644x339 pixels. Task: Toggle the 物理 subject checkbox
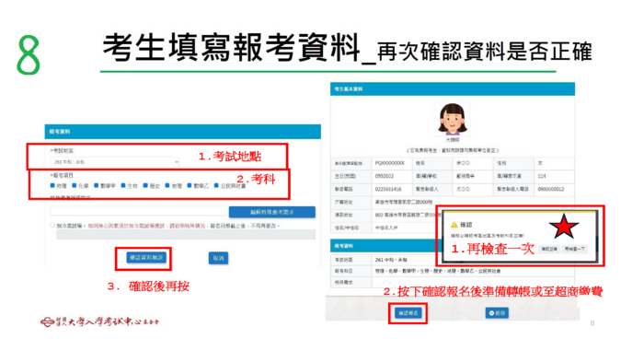pos(52,185)
